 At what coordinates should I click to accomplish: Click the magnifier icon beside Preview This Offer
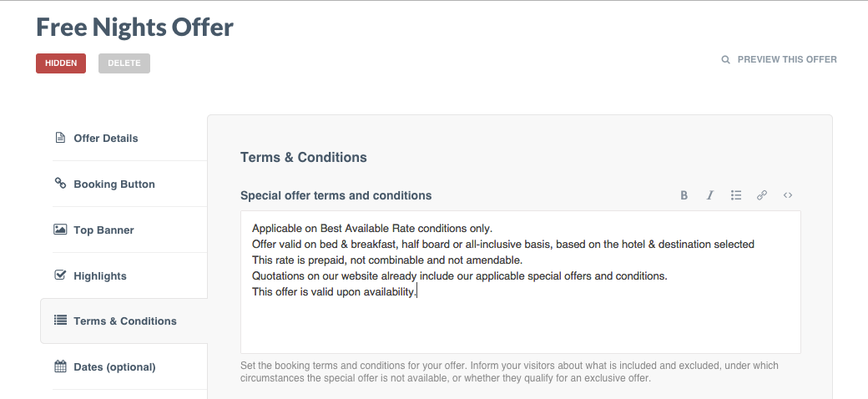tap(726, 60)
